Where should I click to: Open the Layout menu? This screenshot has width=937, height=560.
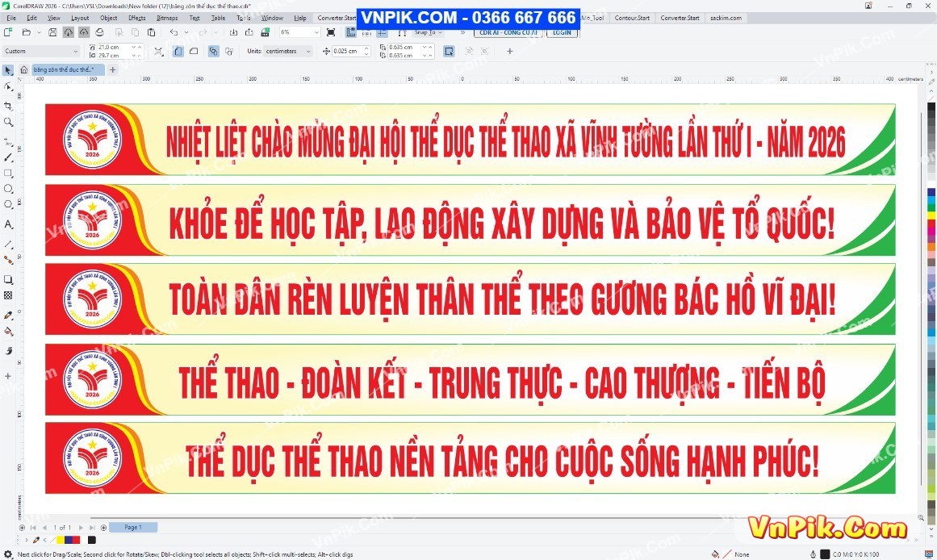[80, 18]
